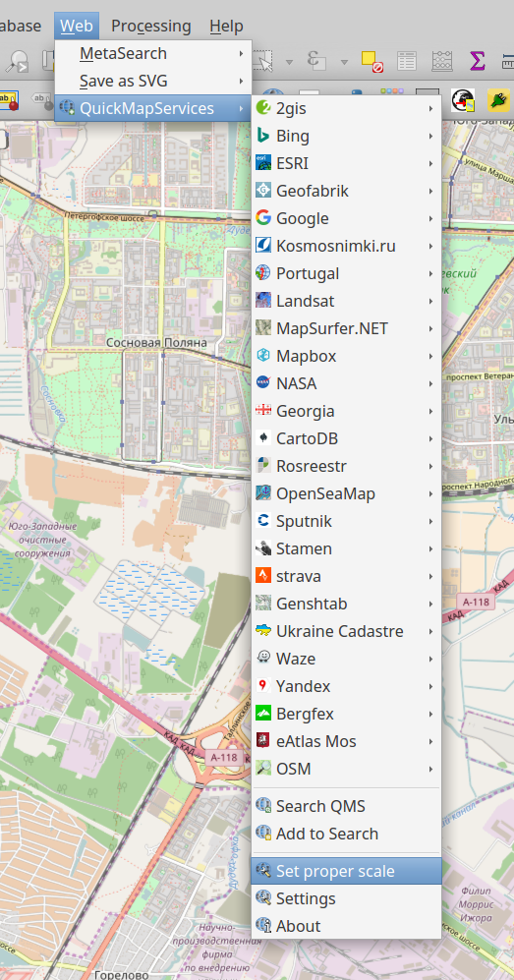The height and width of the screenshot is (980, 514).
Task: Expand the Stamen submenu arrow
Action: pyautogui.click(x=430, y=548)
